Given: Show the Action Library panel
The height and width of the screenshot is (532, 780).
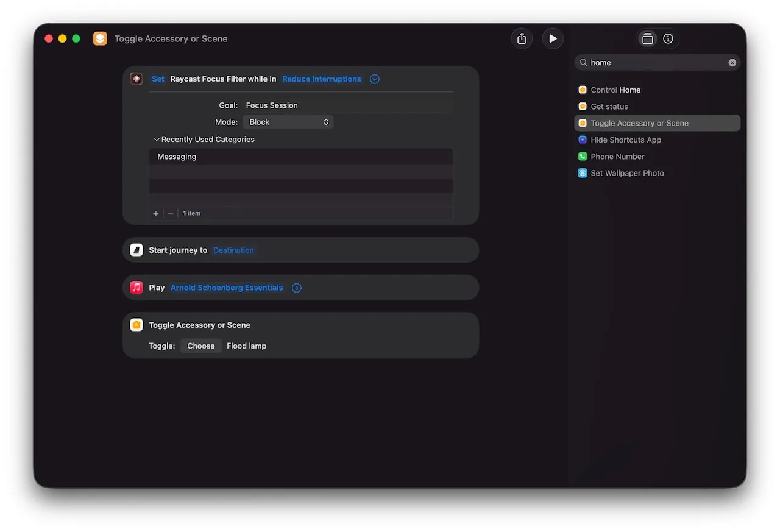Looking at the screenshot, I should 647,38.
